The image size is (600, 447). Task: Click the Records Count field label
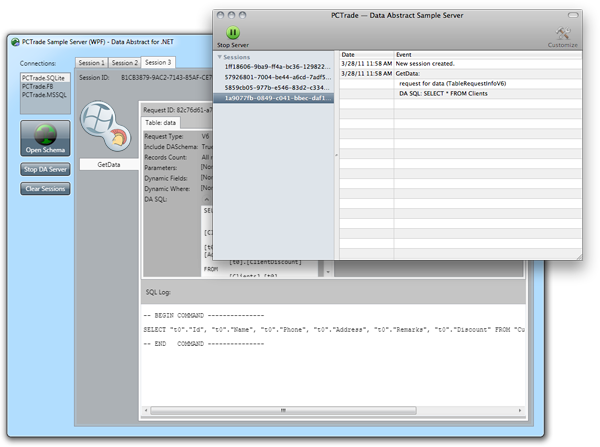tap(166, 157)
